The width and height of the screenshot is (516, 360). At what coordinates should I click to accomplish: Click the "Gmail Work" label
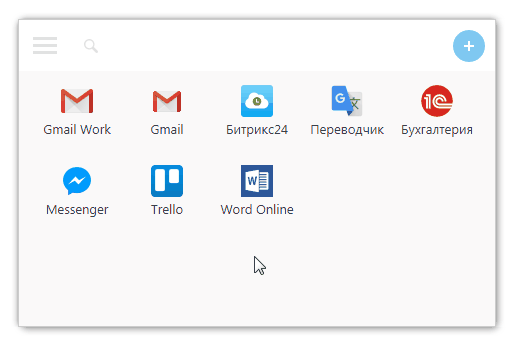pyautogui.click(x=77, y=130)
